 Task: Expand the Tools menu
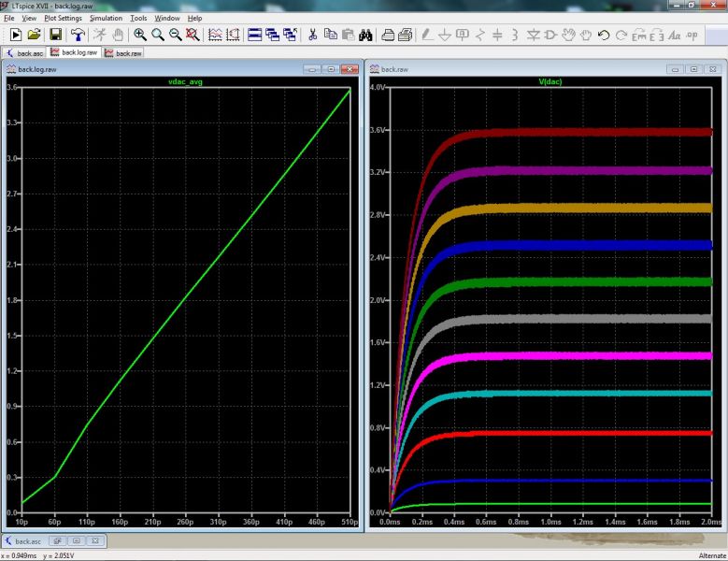click(138, 18)
